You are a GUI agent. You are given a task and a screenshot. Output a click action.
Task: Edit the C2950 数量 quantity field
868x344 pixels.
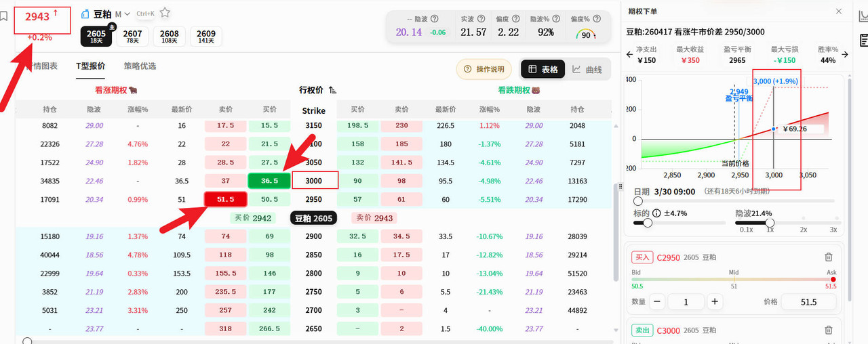point(686,302)
